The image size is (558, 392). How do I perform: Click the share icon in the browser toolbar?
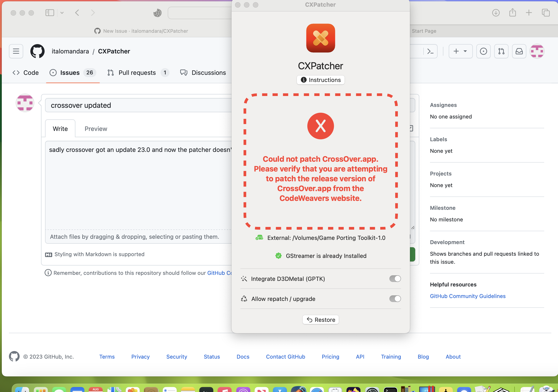click(513, 13)
